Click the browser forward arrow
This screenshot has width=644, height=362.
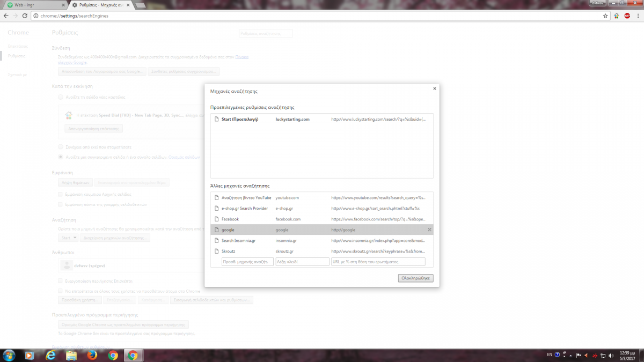pyautogui.click(x=16, y=16)
